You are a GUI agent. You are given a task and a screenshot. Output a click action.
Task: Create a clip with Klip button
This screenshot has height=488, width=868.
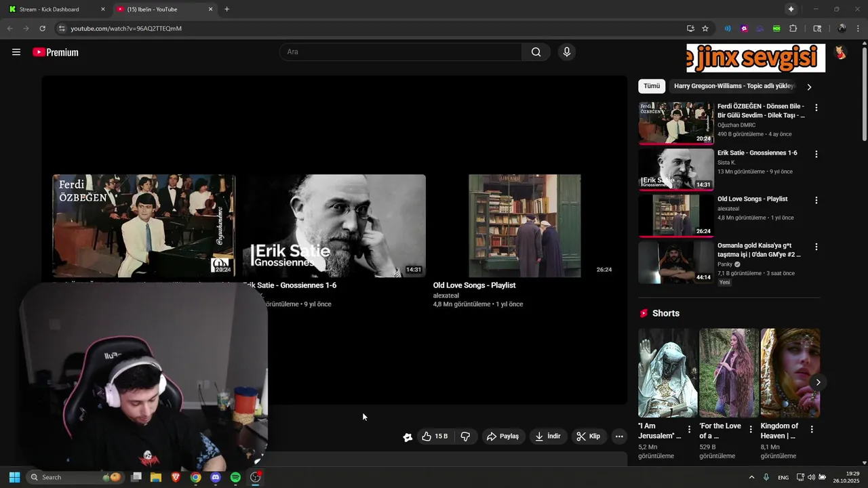(x=588, y=436)
